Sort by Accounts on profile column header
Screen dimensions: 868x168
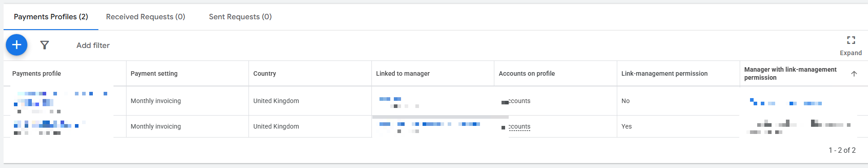pyautogui.click(x=527, y=73)
